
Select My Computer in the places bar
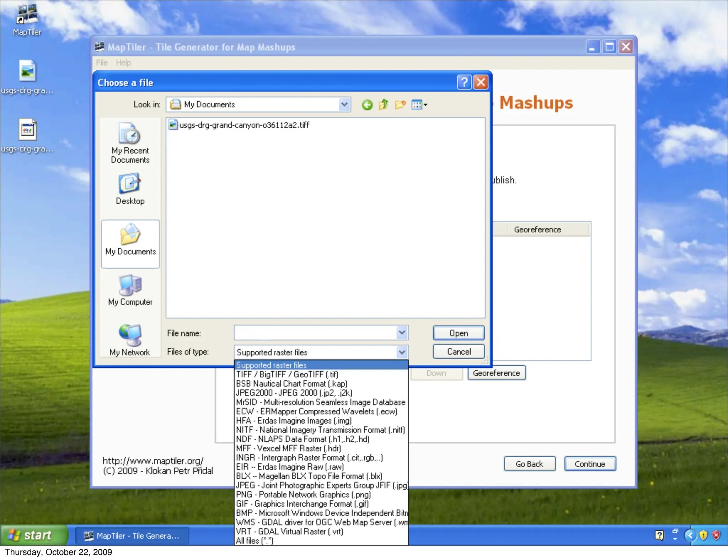pyautogui.click(x=130, y=290)
